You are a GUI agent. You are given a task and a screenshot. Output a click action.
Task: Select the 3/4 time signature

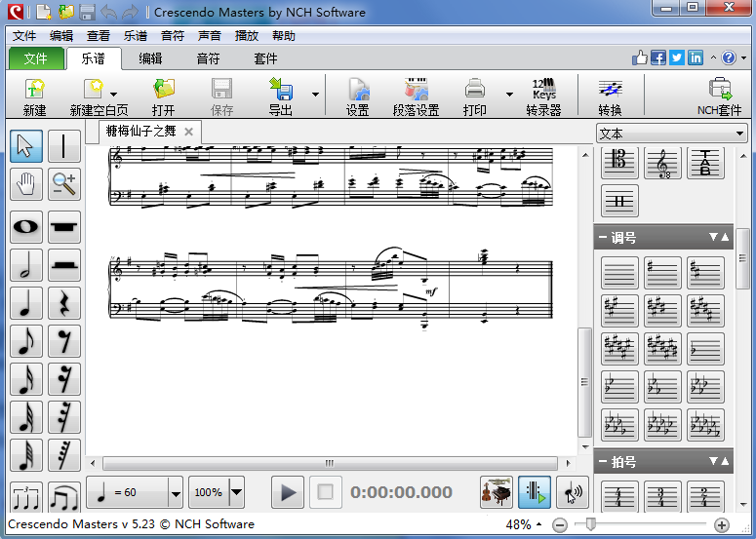pos(662,496)
